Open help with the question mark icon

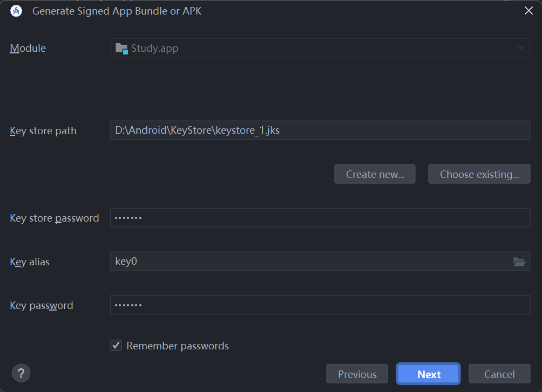(x=21, y=373)
